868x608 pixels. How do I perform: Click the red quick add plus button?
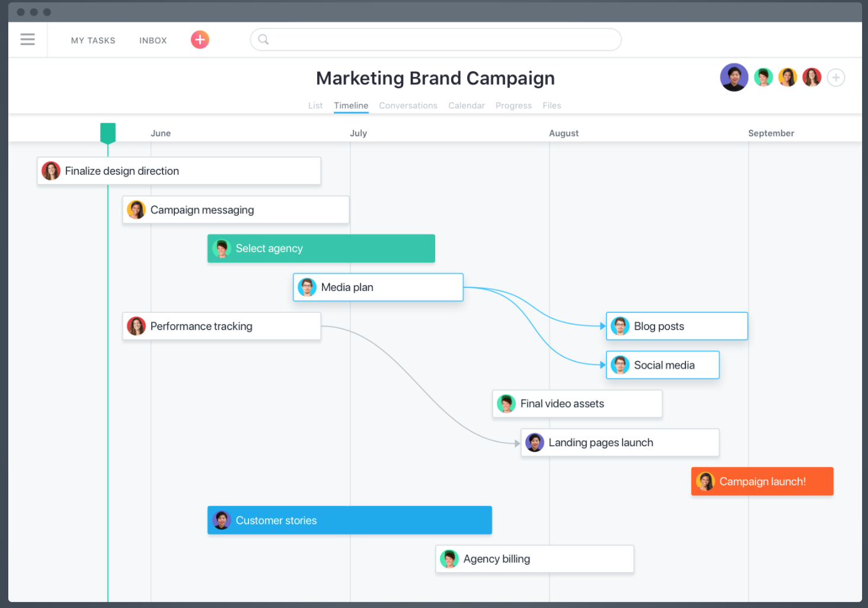[200, 40]
